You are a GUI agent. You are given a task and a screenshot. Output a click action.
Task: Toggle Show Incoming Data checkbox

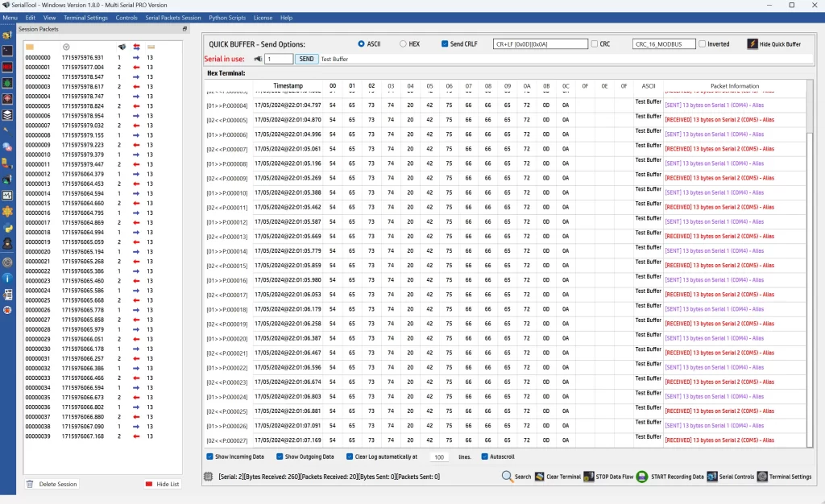(210, 456)
